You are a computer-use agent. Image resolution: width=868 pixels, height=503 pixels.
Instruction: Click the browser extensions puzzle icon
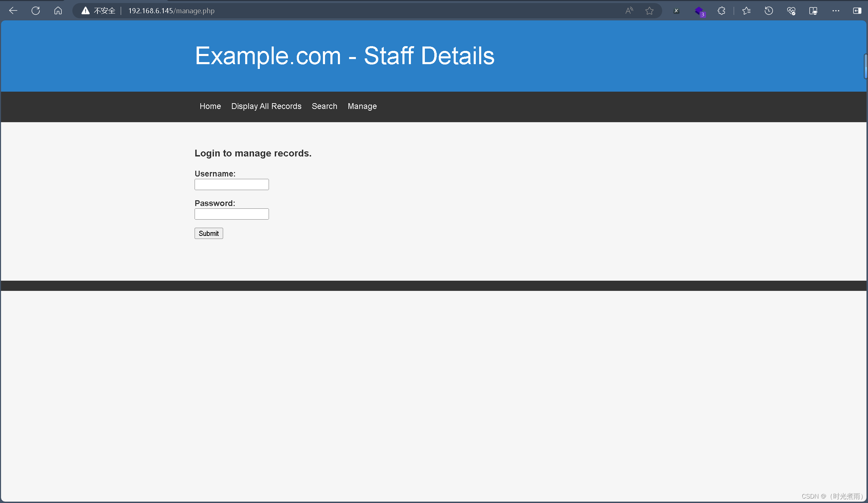pos(721,10)
